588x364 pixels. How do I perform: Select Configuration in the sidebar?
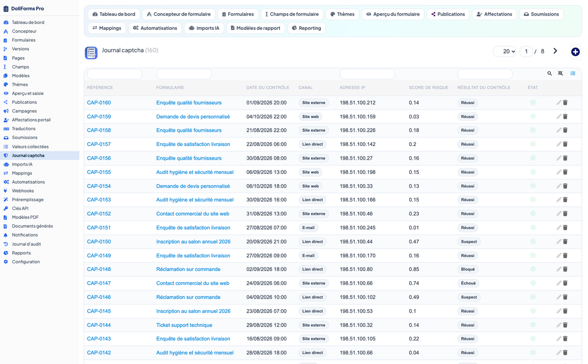[x=26, y=262]
